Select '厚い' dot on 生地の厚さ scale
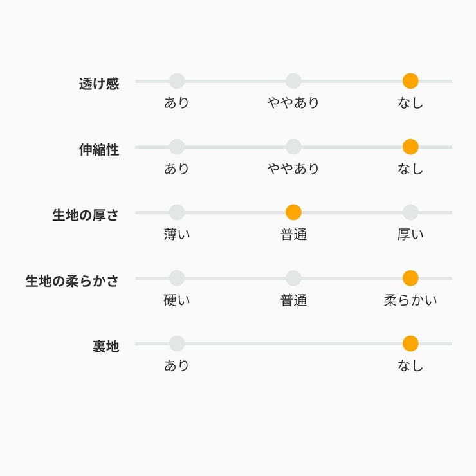 [x=410, y=212]
